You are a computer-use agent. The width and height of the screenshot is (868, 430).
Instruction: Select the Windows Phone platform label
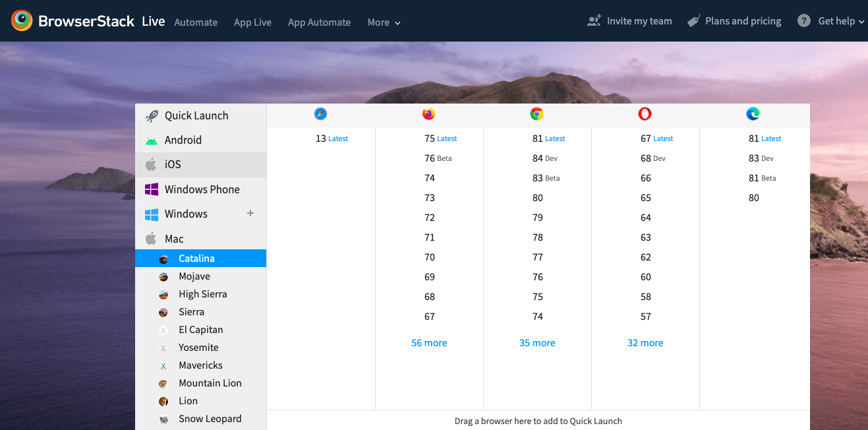tap(202, 189)
